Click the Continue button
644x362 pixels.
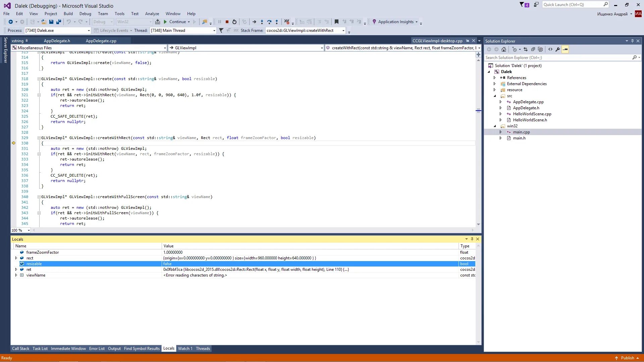177,22
